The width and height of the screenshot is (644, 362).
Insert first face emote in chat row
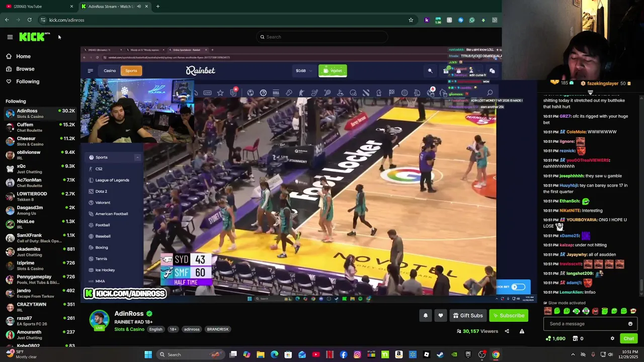click(547, 311)
